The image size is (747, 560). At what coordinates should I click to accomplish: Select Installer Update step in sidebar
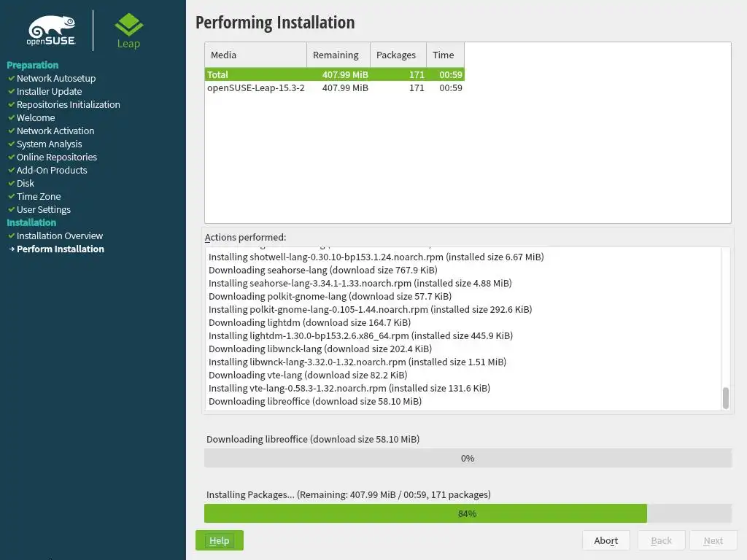pyautogui.click(x=49, y=91)
